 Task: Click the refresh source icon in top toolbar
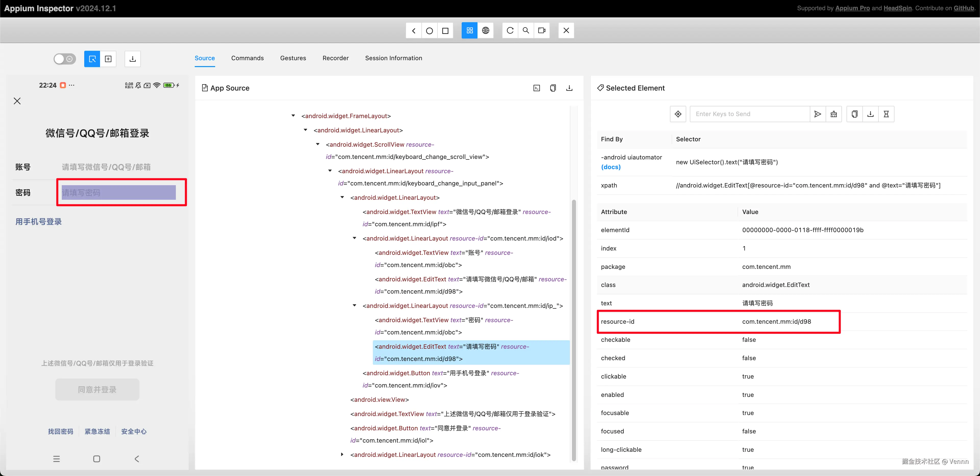click(x=510, y=30)
